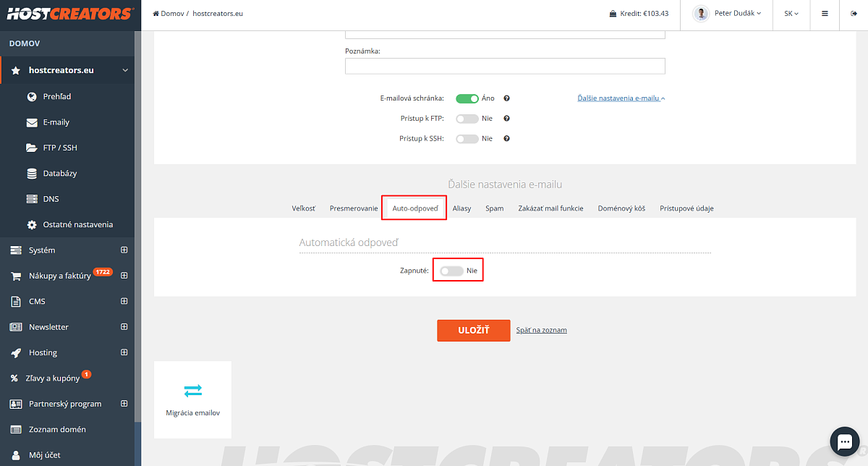Click the help icon next to E-mailová schránka
This screenshot has height=466, width=868.
(x=507, y=98)
